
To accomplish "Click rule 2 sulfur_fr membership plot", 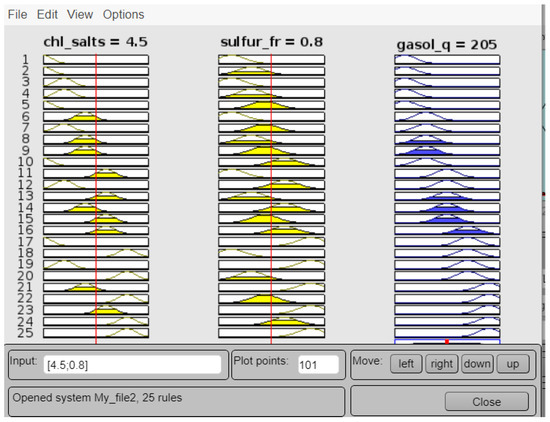I will [x=271, y=71].
